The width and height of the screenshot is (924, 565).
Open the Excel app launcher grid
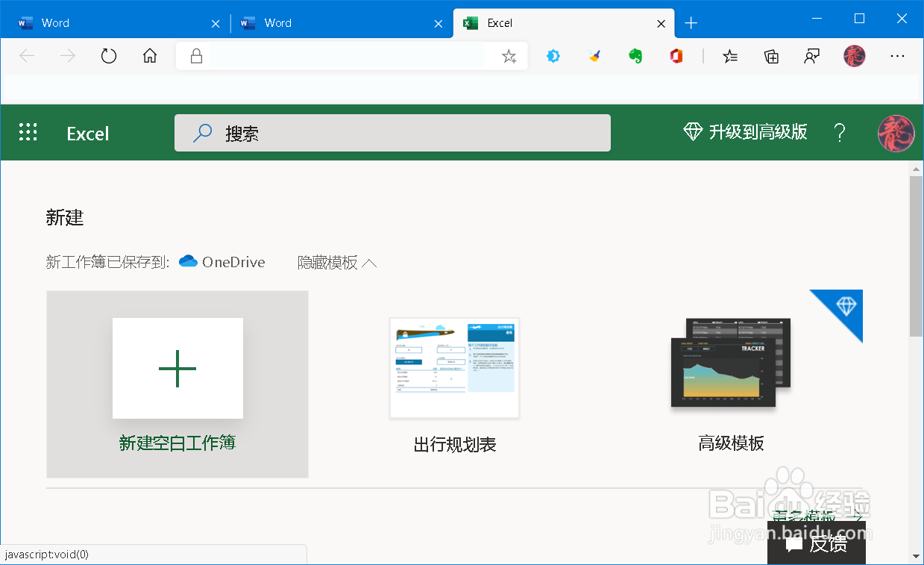[x=28, y=133]
